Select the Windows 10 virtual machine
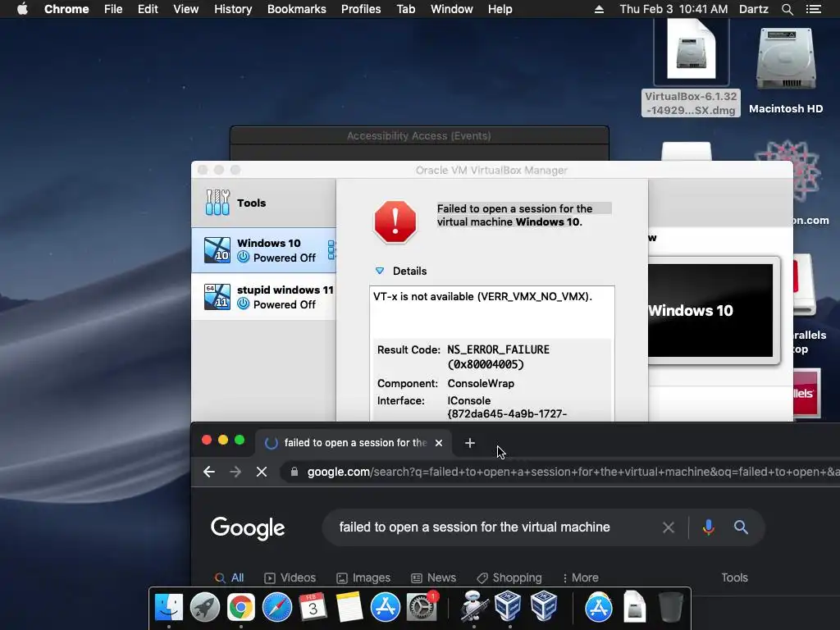The height and width of the screenshot is (630, 840). click(x=263, y=250)
